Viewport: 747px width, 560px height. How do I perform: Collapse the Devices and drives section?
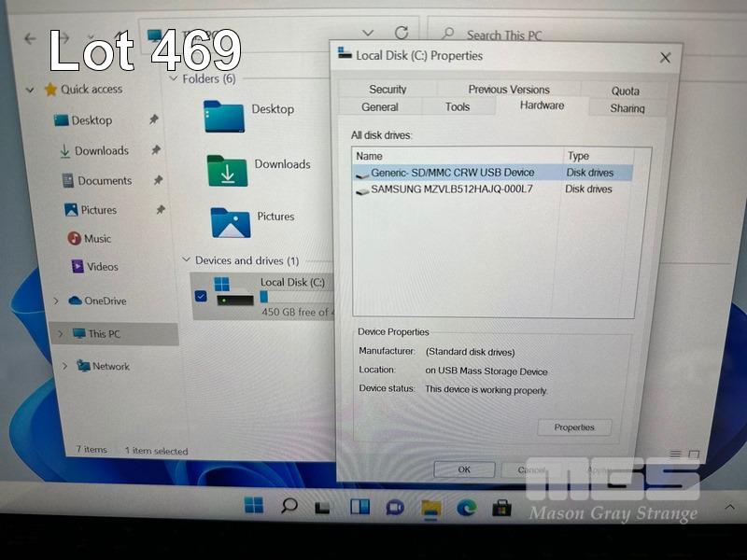pyautogui.click(x=183, y=261)
